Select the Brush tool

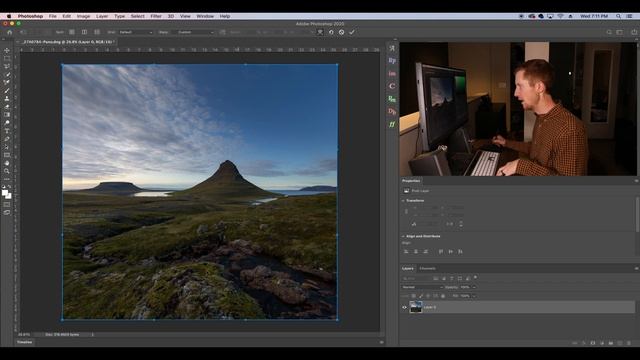point(7,91)
